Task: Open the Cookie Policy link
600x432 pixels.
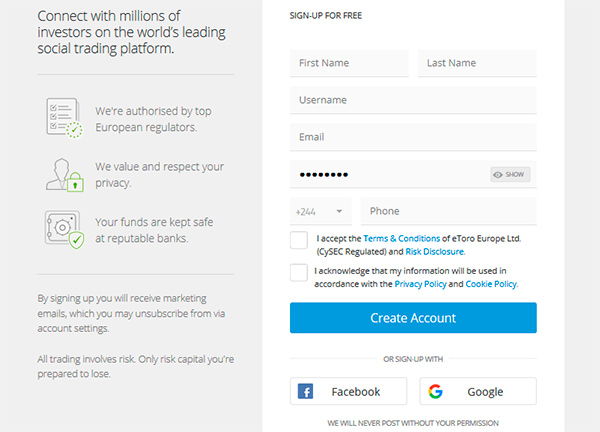Action: pos(491,284)
